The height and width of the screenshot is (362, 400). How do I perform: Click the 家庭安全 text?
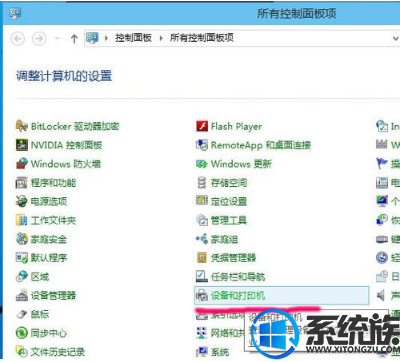coord(49,239)
